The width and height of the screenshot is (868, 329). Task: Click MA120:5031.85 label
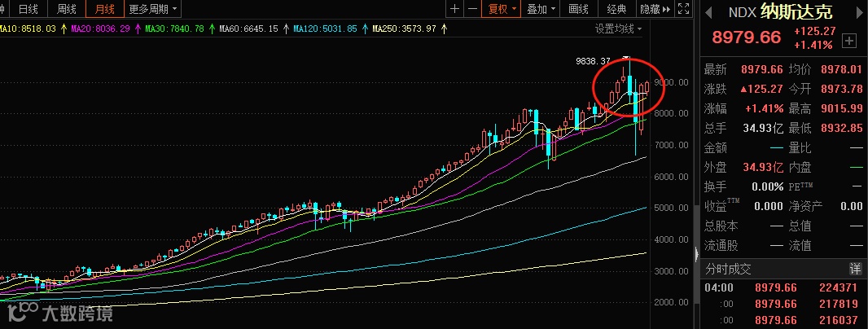point(325,29)
